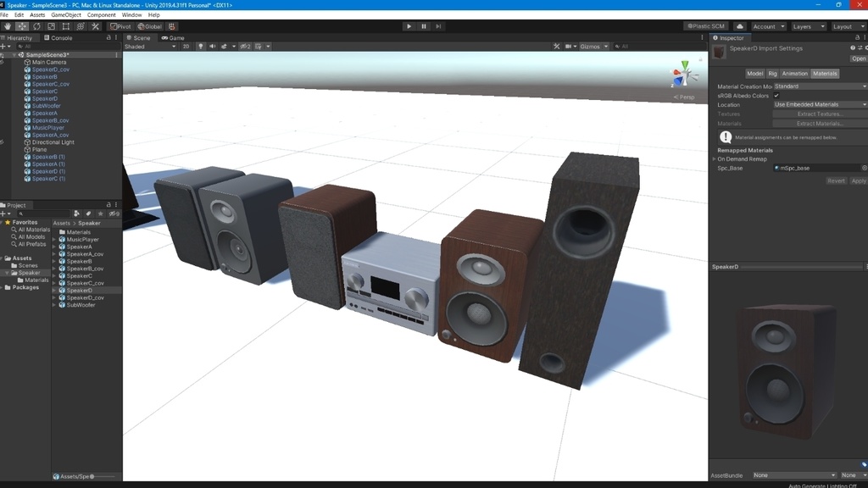
Task: Open the Shaded draw mode dropdown
Action: 150,47
